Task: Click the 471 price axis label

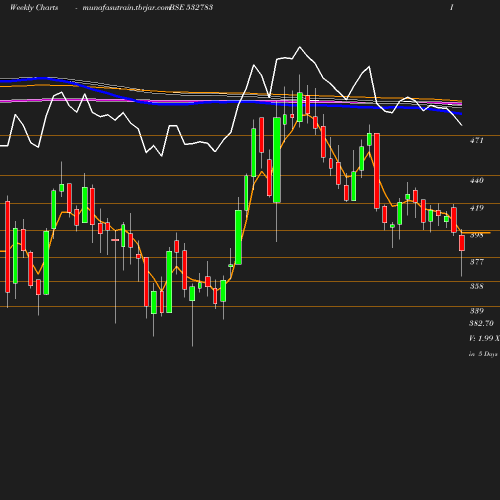Action: pyautogui.click(x=477, y=140)
